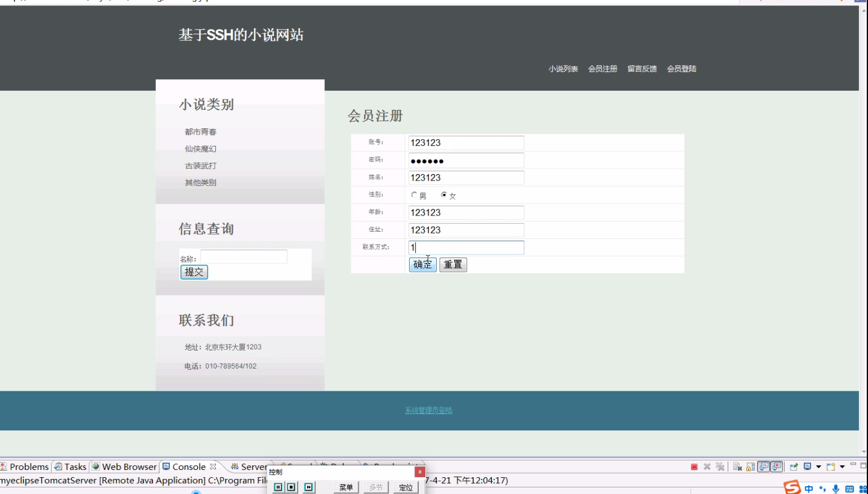Open the Display Selected Console dropdown arrow
This screenshot has height=494, width=868.
819,467
